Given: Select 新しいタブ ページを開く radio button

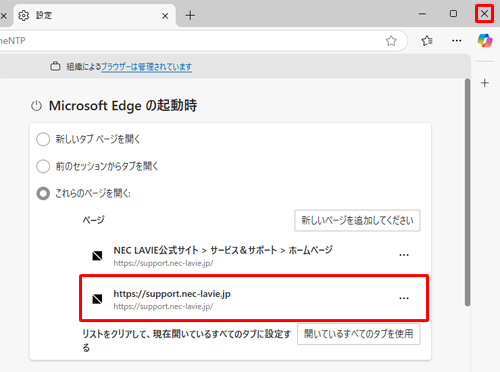Looking at the screenshot, I should pos(43,139).
